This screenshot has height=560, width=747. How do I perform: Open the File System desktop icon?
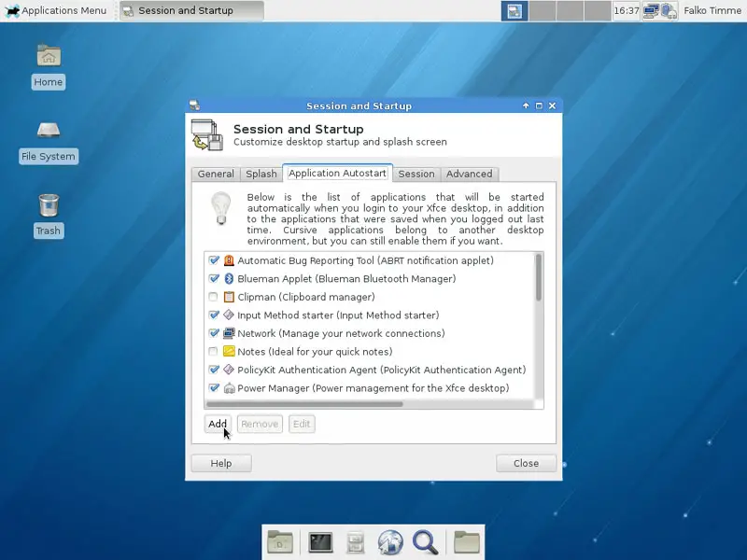[49, 130]
